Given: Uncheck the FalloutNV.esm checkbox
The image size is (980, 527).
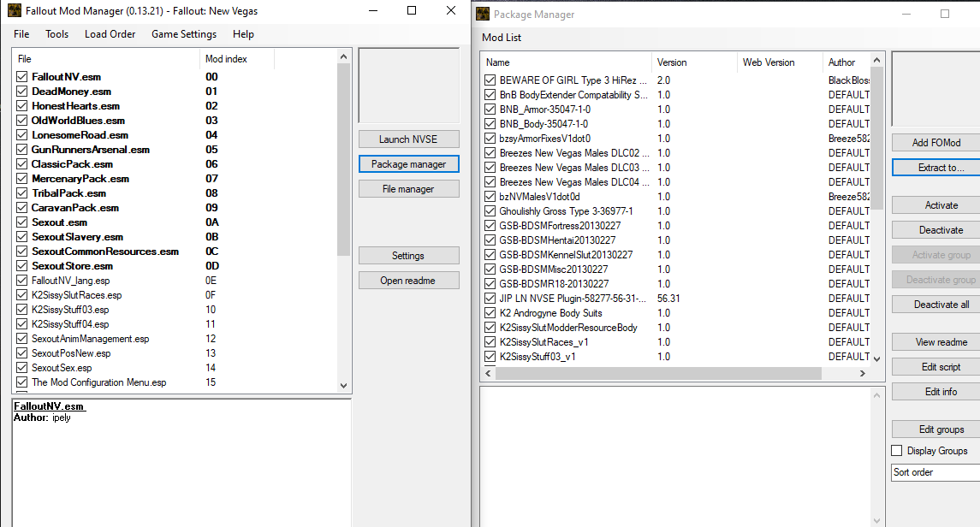Looking at the screenshot, I should [22, 77].
